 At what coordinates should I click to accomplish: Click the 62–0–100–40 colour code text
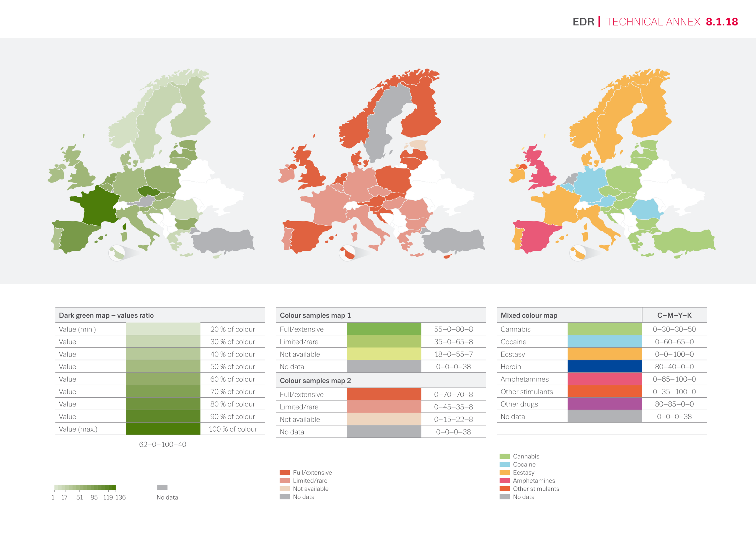point(162,444)
